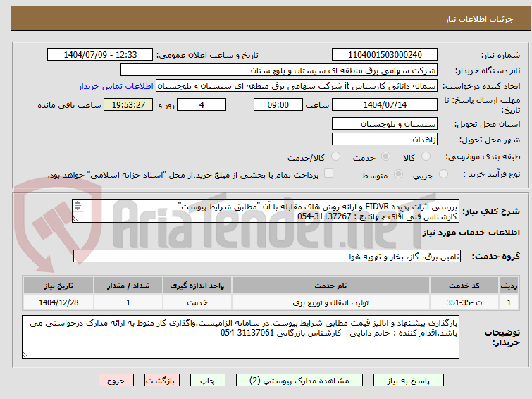Click the buyer notes text area
Viewport: 532px width, 399px height.
240,337
